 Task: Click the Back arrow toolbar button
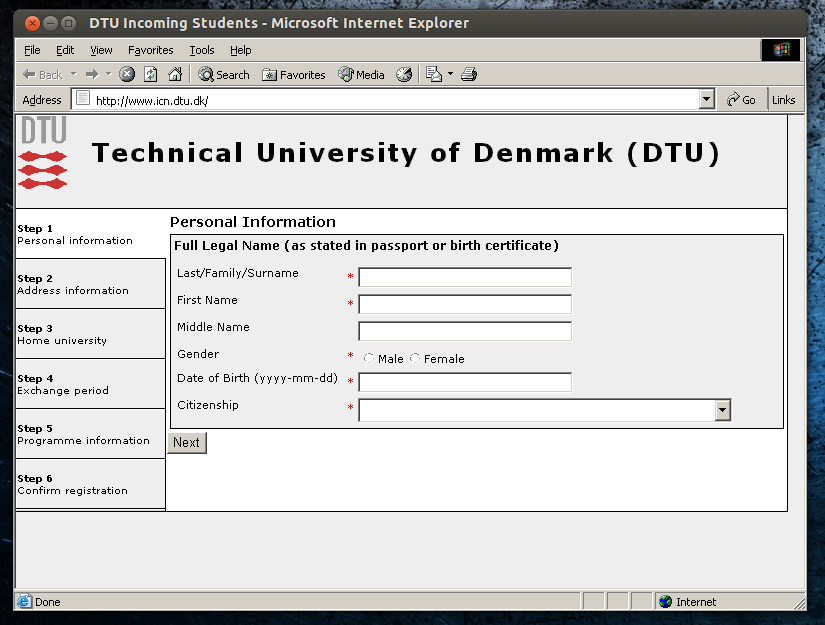[42, 75]
